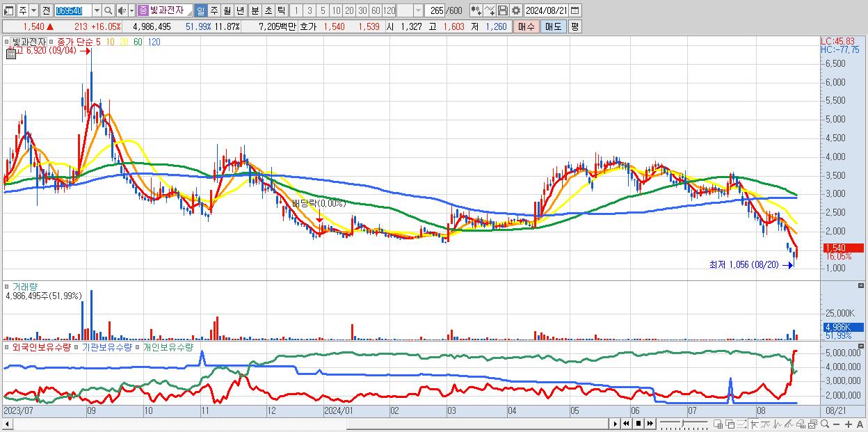Click the bar count field showing 265
The width and height of the screenshot is (868, 432).
435,10
